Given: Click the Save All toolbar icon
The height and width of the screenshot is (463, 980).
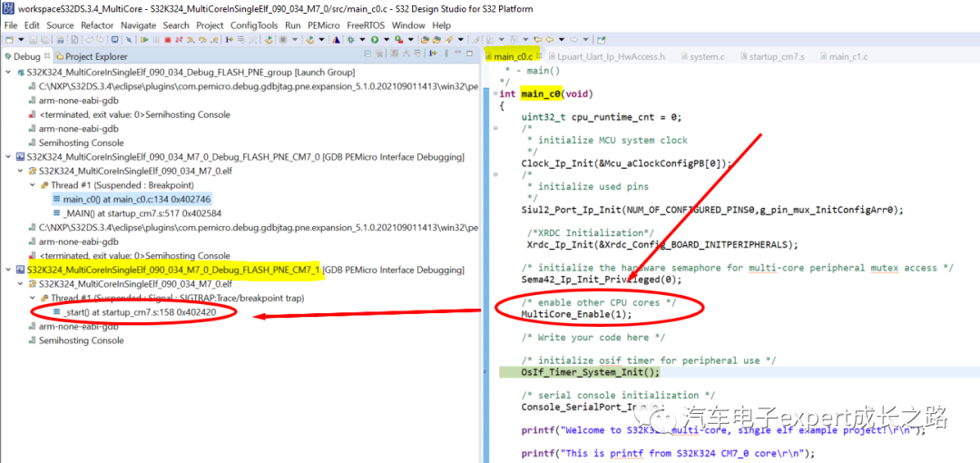Looking at the screenshot, I should 45,39.
